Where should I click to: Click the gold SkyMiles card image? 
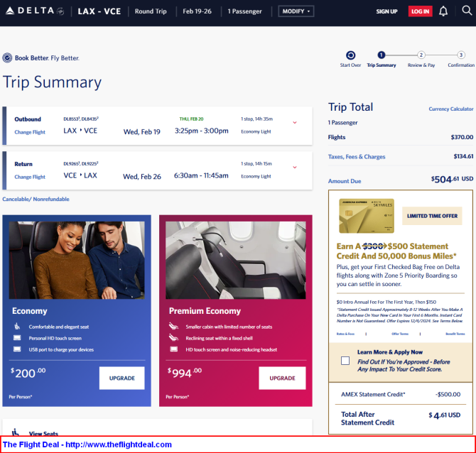coord(366,216)
